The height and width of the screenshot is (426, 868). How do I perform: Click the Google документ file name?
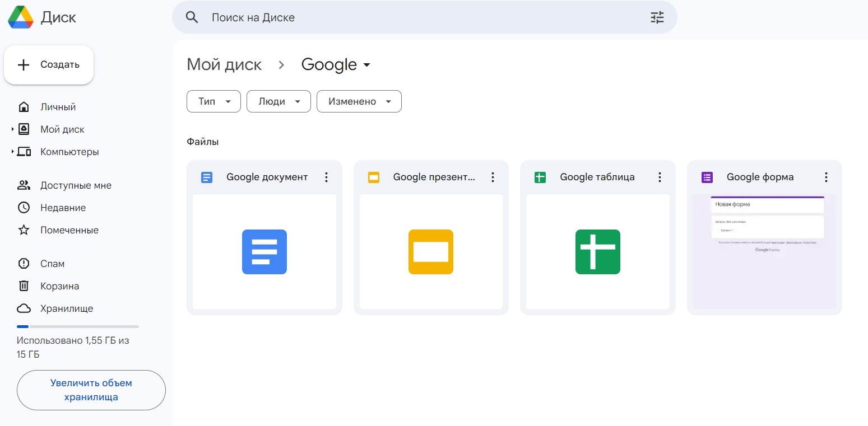(x=267, y=177)
